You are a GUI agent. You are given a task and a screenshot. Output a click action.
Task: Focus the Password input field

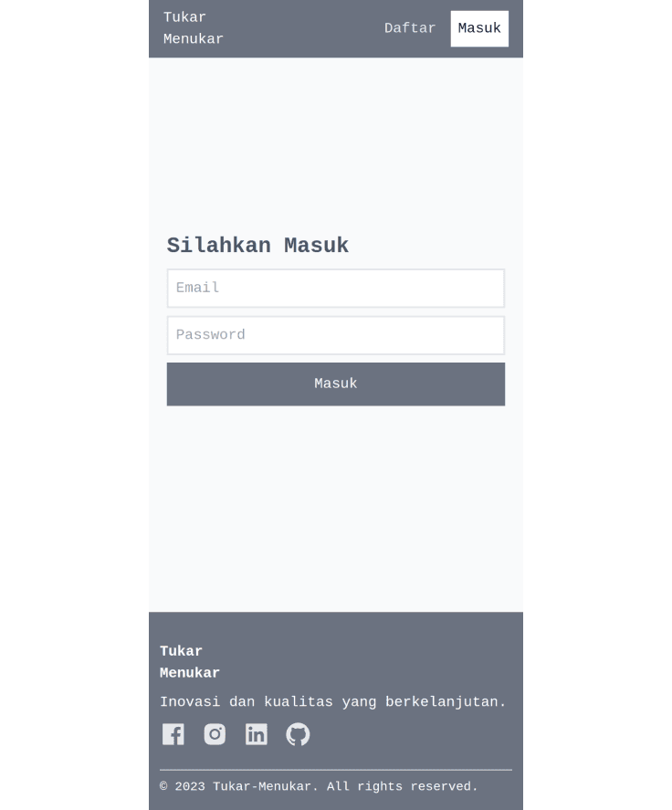coord(336,335)
